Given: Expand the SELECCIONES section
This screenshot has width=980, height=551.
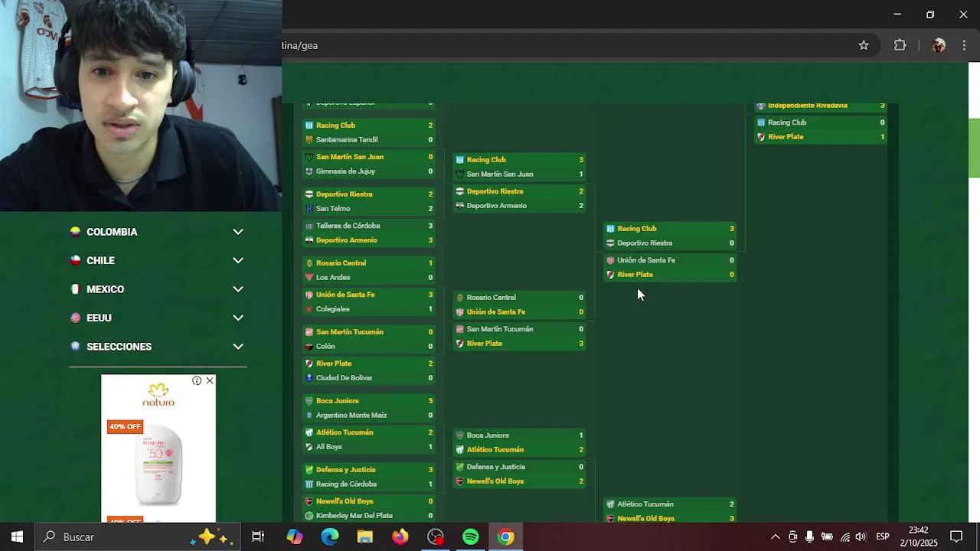Looking at the screenshot, I should point(158,347).
